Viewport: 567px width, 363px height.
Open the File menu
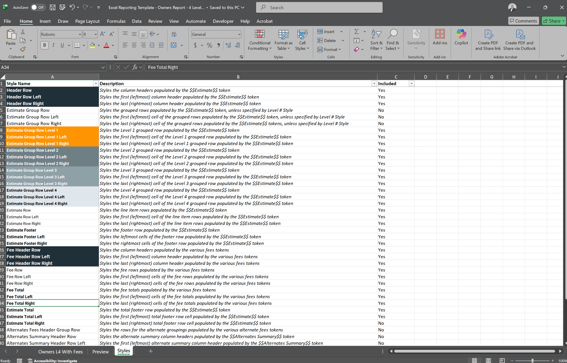pyautogui.click(x=7, y=21)
